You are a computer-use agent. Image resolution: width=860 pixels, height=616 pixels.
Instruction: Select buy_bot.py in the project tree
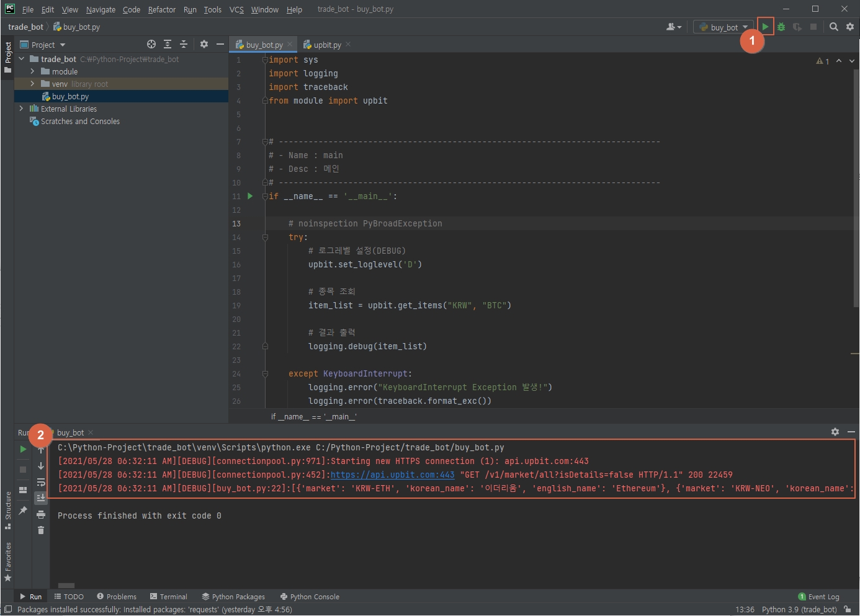pyautogui.click(x=70, y=96)
